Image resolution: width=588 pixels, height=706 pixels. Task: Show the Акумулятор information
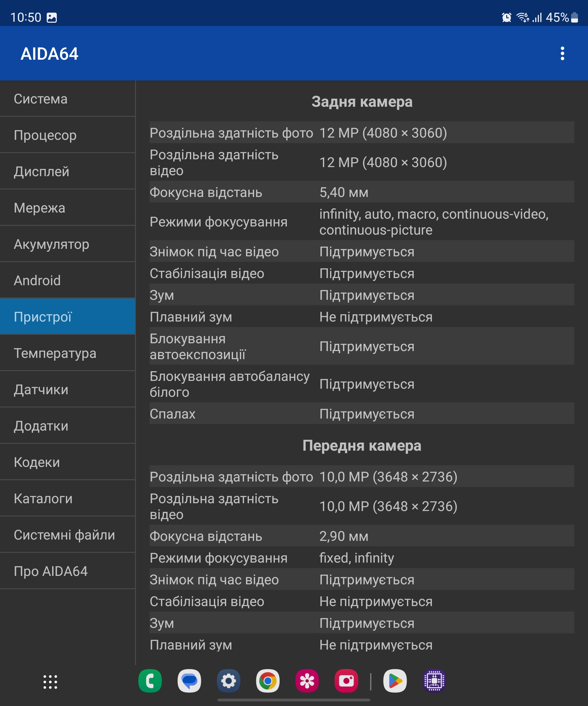click(67, 244)
